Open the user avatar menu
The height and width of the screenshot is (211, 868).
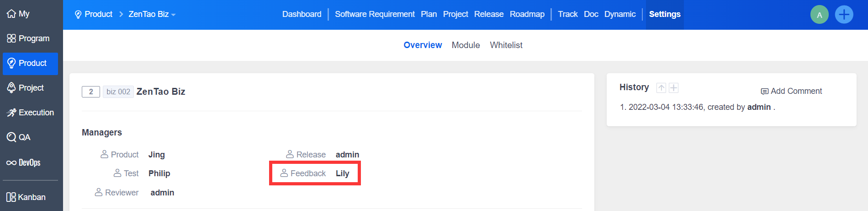click(819, 15)
